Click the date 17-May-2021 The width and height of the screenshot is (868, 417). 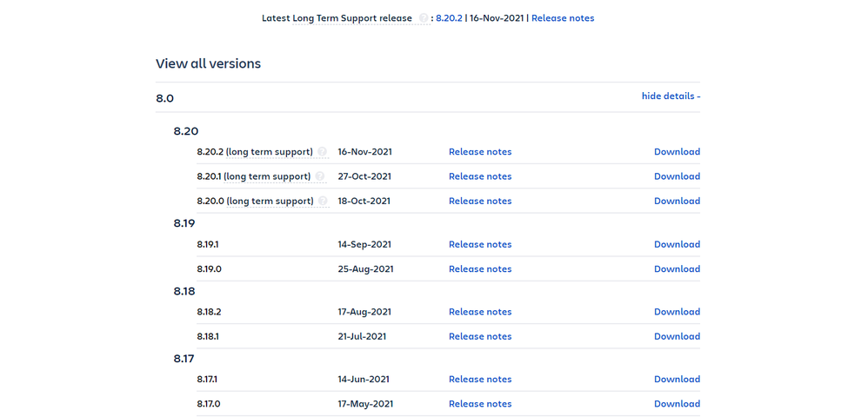tap(365, 404)
